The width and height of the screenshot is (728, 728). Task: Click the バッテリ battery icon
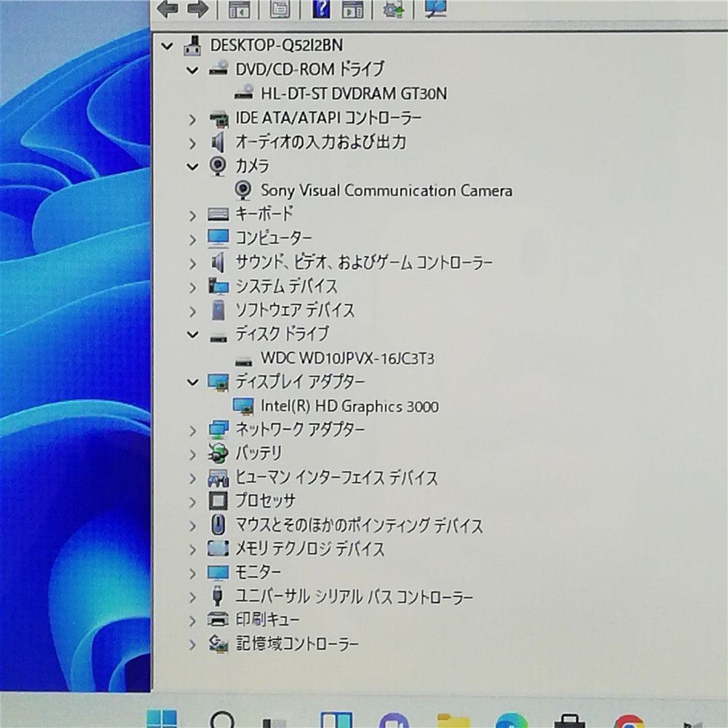[x=218, y=454]
